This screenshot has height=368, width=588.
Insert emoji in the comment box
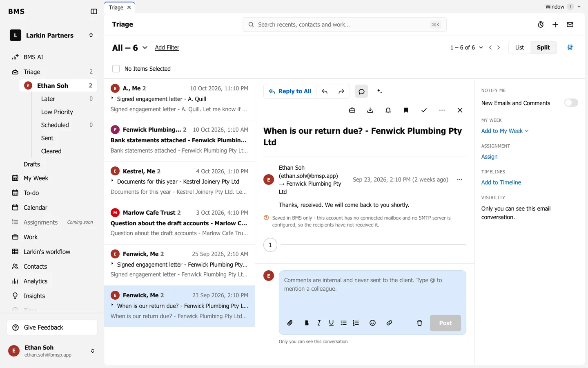[x=372, y=323]
